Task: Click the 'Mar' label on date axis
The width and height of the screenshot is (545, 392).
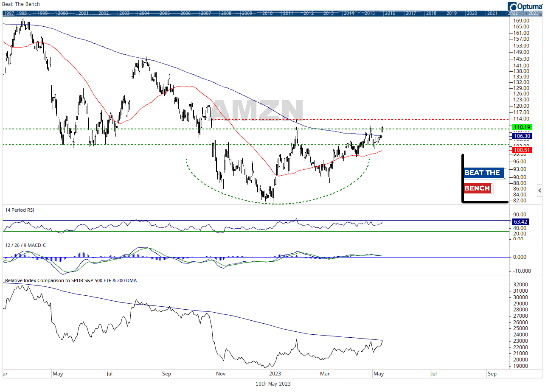Action: click(325, 374)
